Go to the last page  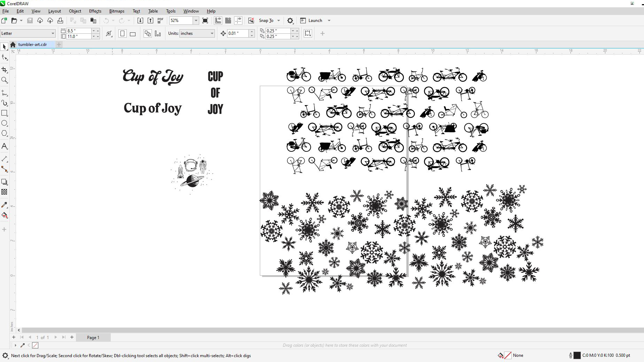click(x=64, y=337)
